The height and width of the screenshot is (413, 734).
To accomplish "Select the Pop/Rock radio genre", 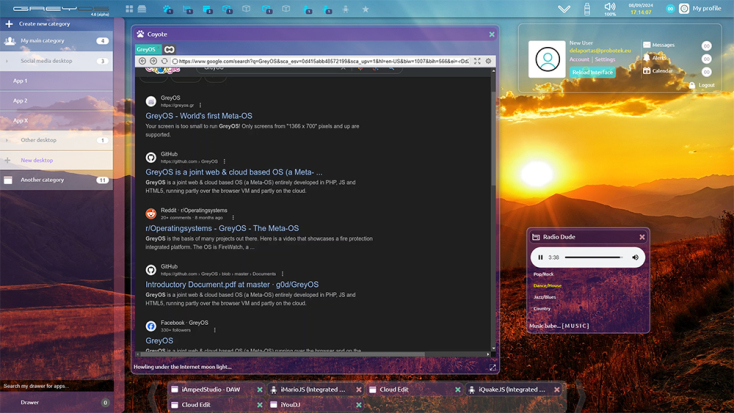I will (543, 274).
